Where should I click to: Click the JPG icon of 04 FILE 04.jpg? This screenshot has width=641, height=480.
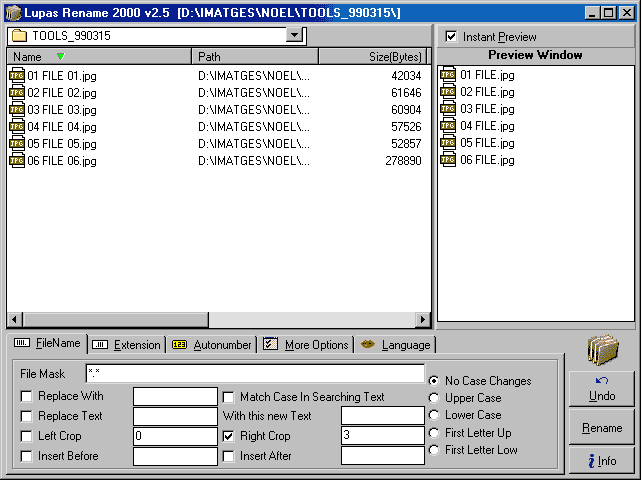pyautogui.click(x=16, y=127)
